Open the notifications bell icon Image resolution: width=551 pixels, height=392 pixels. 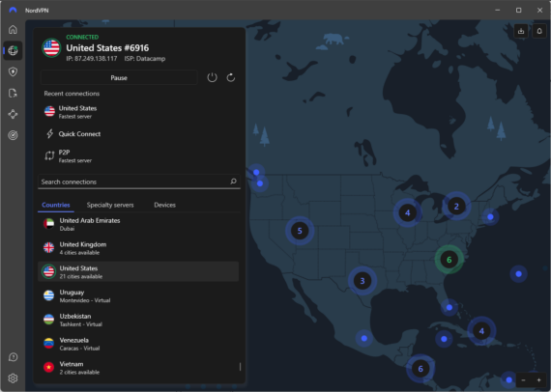point(539,31)
